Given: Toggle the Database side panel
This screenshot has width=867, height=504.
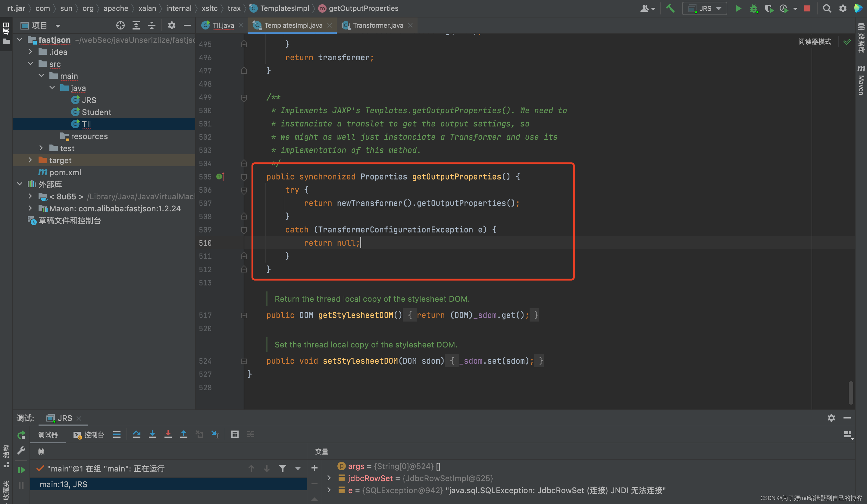Looking at the screenshot, I should (x=861, y=38).
